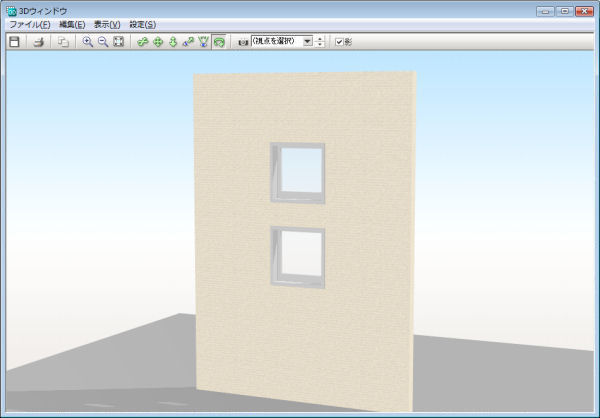This screenshot has height=418, width=600.
Task: Select the pan move arrows tool
Action: (158, 42)
